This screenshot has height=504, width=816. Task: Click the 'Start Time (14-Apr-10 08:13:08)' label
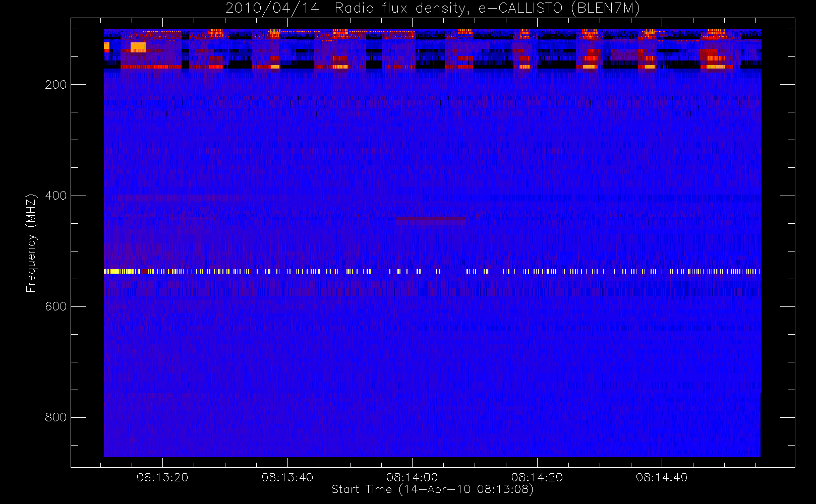coord(432,489)
